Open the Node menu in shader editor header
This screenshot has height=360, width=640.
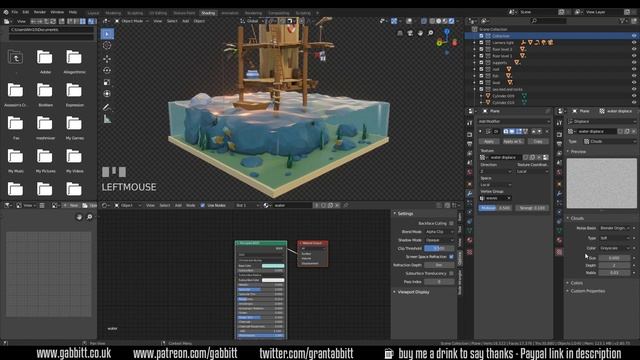(191, 205)
